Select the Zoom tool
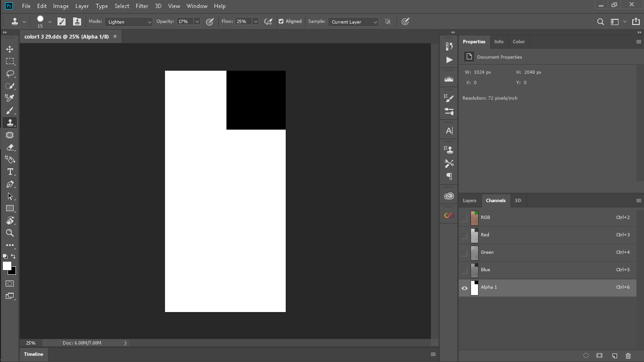 (10, 233)
